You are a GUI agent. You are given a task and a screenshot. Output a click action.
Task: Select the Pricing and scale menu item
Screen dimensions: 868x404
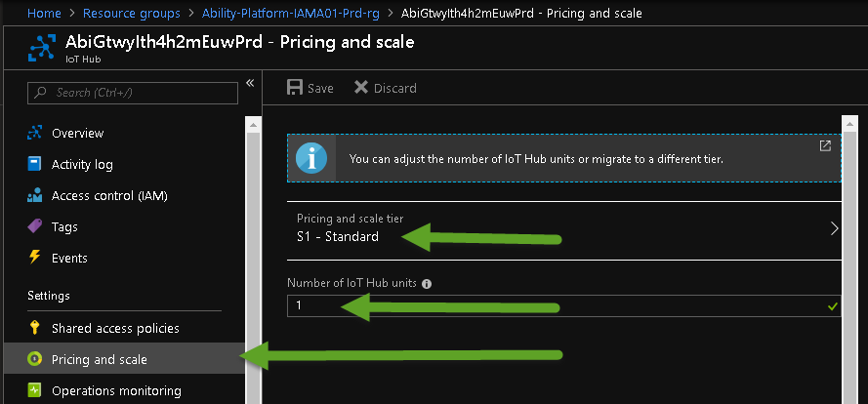coord(125,358)
